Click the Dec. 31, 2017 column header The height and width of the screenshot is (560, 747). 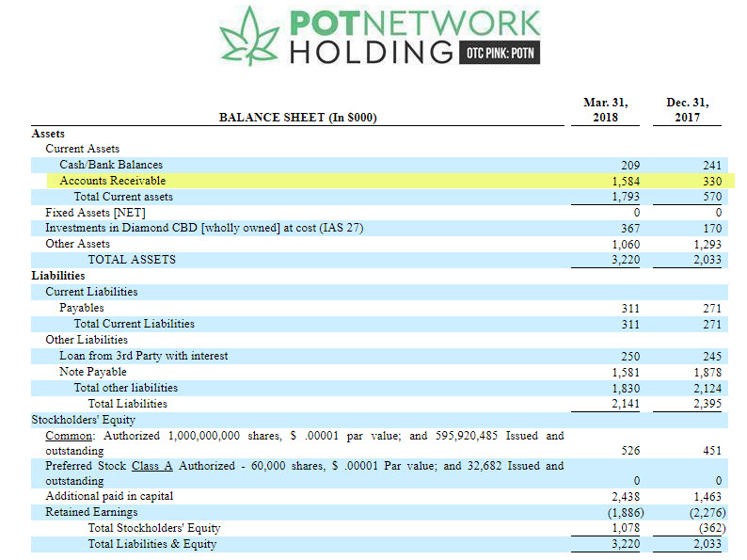point(687,109)
